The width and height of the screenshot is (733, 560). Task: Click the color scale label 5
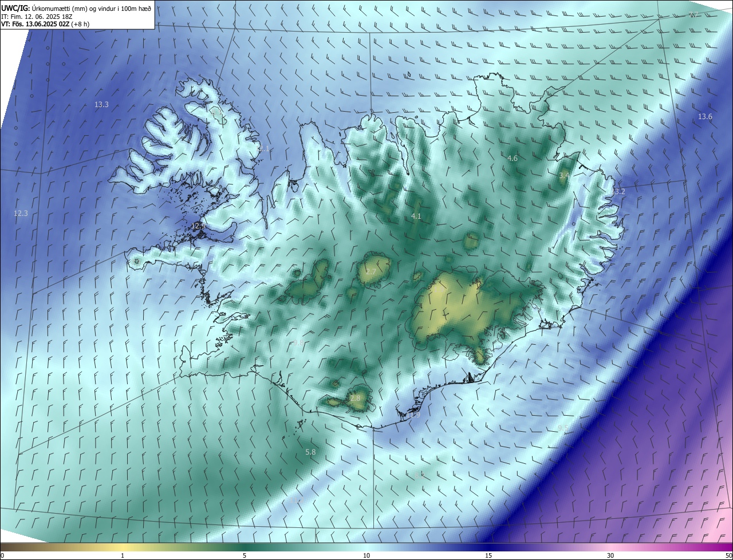[245, 555]
